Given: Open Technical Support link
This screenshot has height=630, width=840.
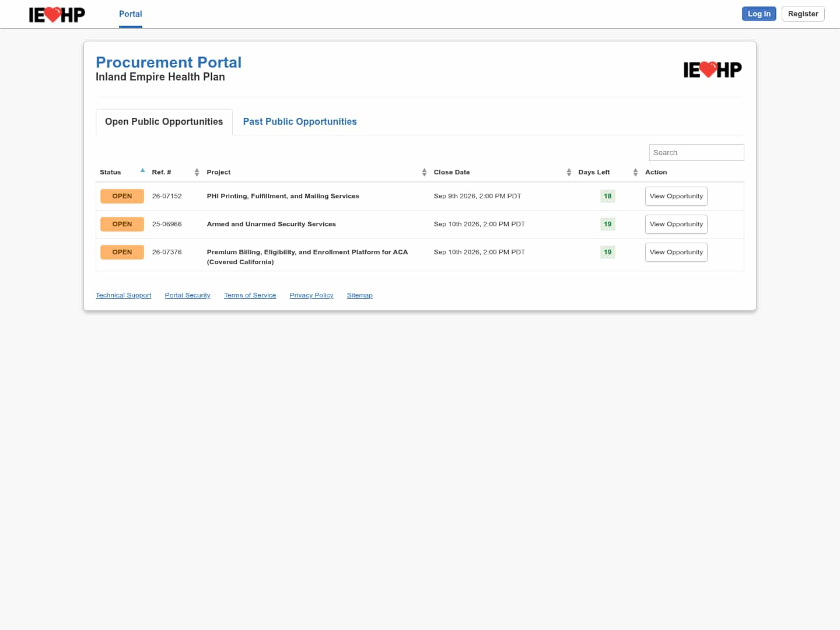Looking at the screenshot, I should pos(123,295).
